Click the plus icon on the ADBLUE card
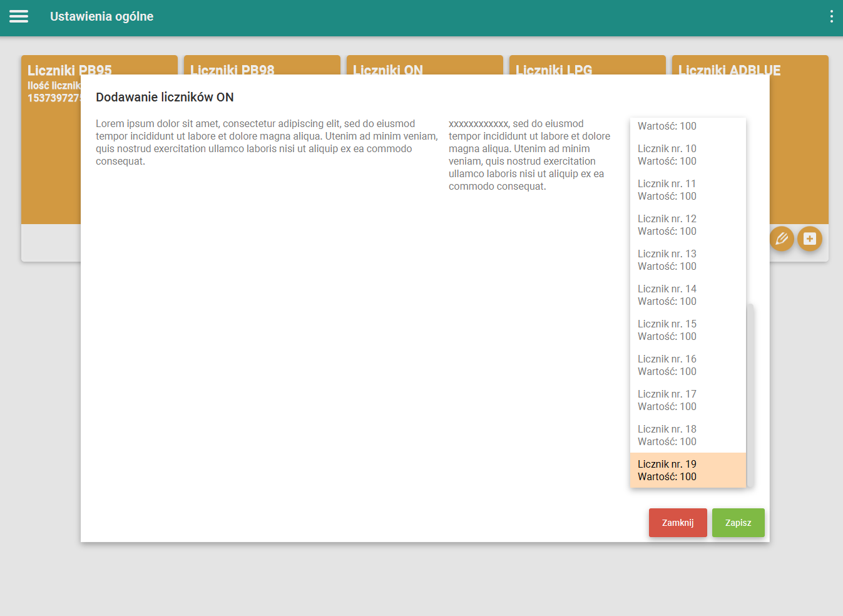The image size is (843, 616). pyautogui.click(x=809, y=239)
